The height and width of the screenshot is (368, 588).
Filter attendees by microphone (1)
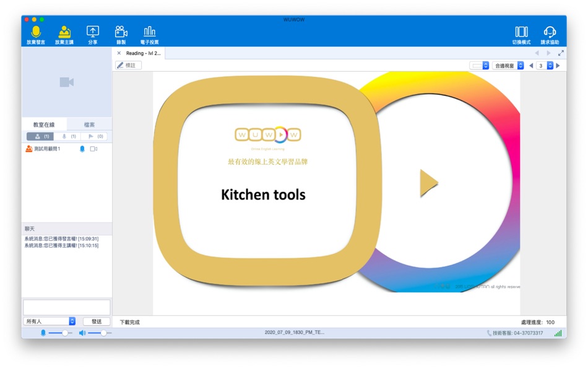[x=67, y=136]
